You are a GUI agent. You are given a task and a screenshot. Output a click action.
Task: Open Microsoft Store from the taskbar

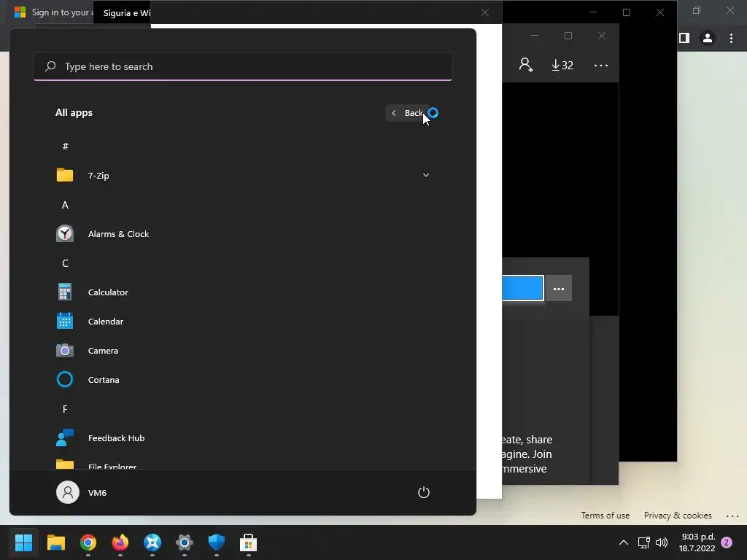248,542
